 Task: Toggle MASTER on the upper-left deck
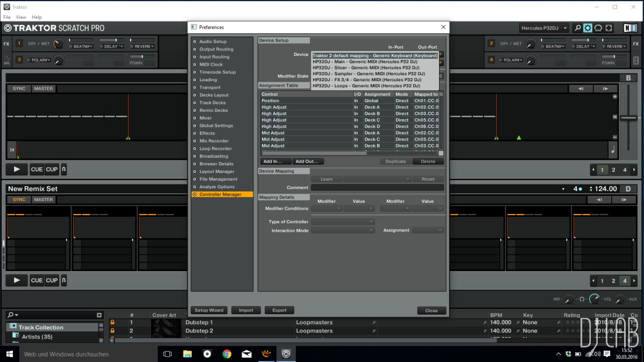(44, 89)
